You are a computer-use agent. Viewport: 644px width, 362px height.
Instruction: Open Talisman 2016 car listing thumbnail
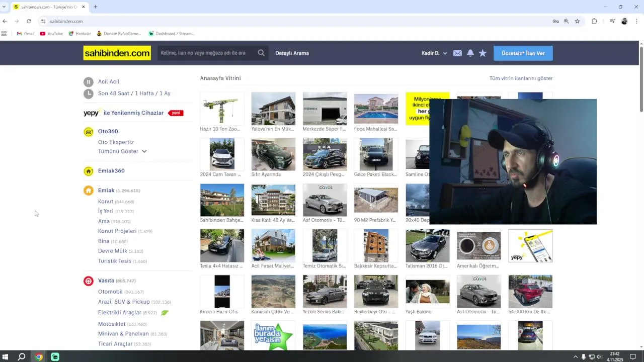(427, 246)
